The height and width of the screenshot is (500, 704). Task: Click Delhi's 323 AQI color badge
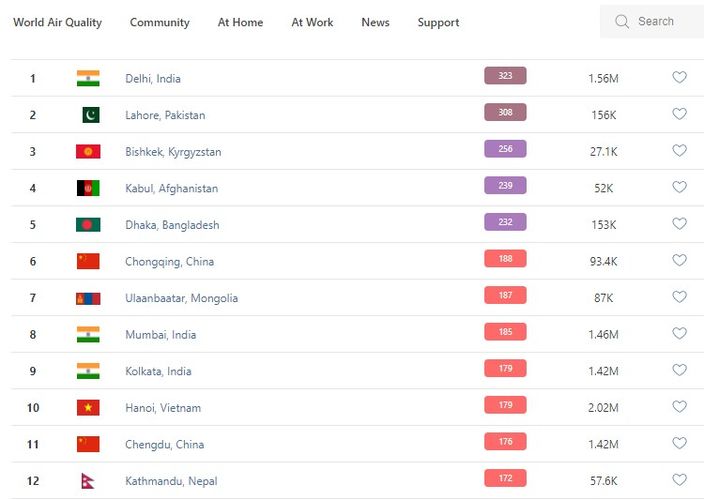505,76
